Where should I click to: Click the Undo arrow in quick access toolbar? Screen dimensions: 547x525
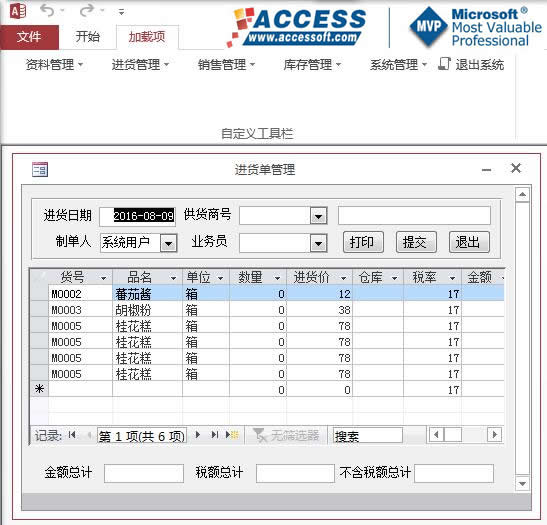(x=47, y=10)
